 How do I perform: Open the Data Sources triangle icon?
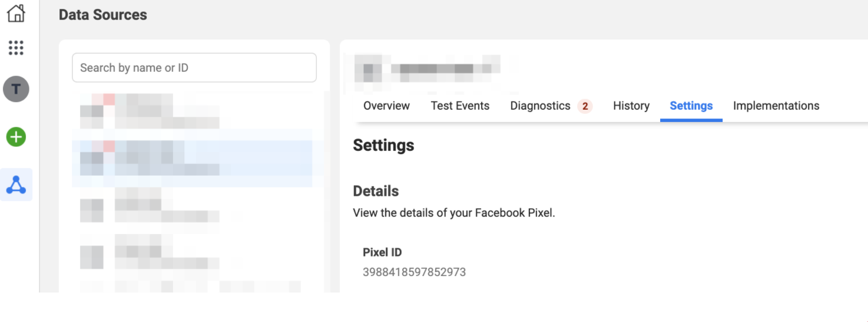16,185
